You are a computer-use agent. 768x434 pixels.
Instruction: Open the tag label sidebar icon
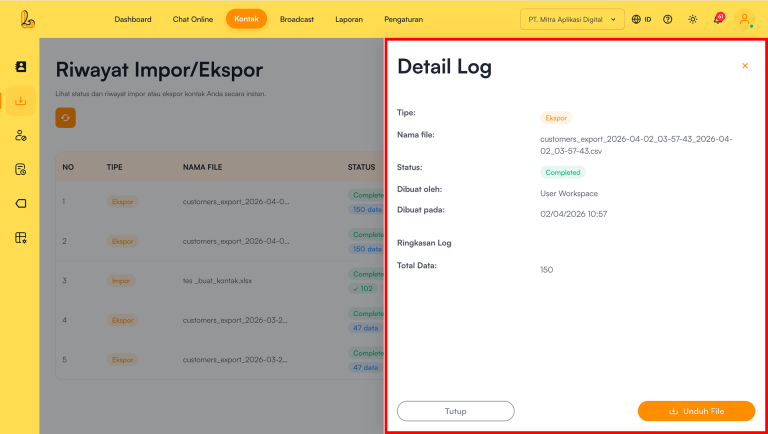coord(20,203)
